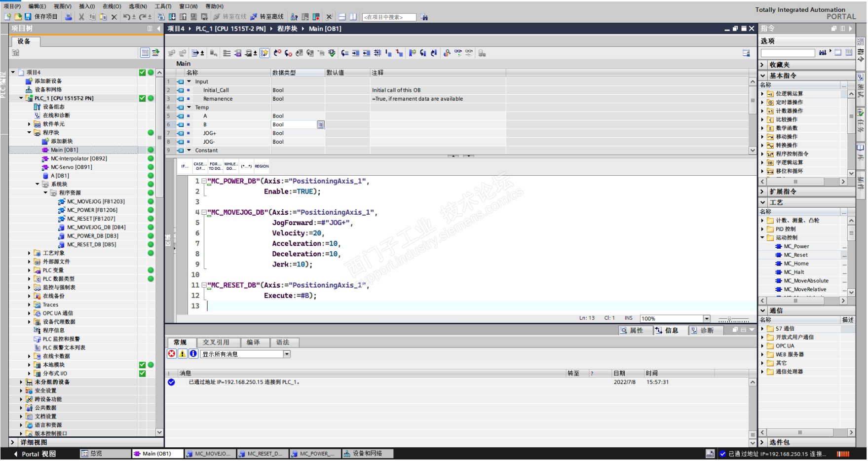Collapse the 程序块 (Program blocks) tree node
The width and height of the screenshot is (868, 461).
click(x=29, y=133)
